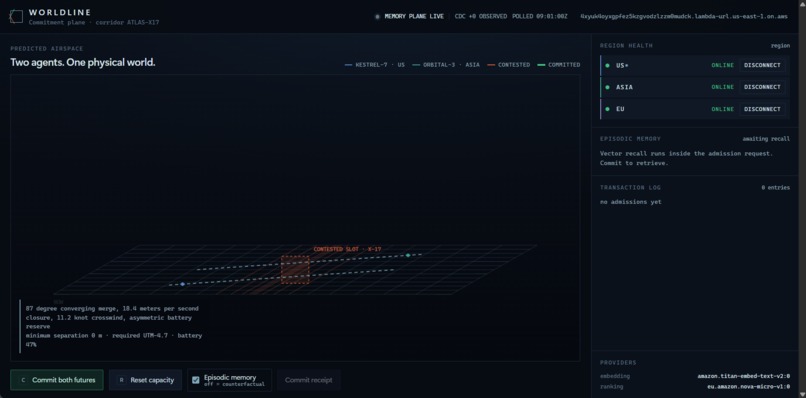Click the lambda-url endpoint text in header
806x398 pixels.
(x=684, y=16)
